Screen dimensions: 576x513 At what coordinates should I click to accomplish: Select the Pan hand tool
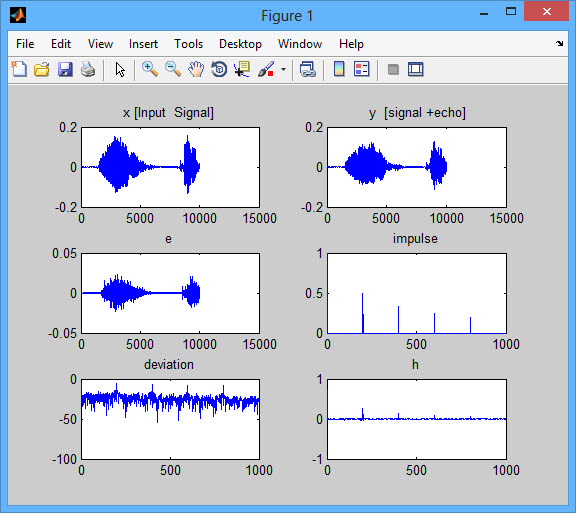coord(196,69)
